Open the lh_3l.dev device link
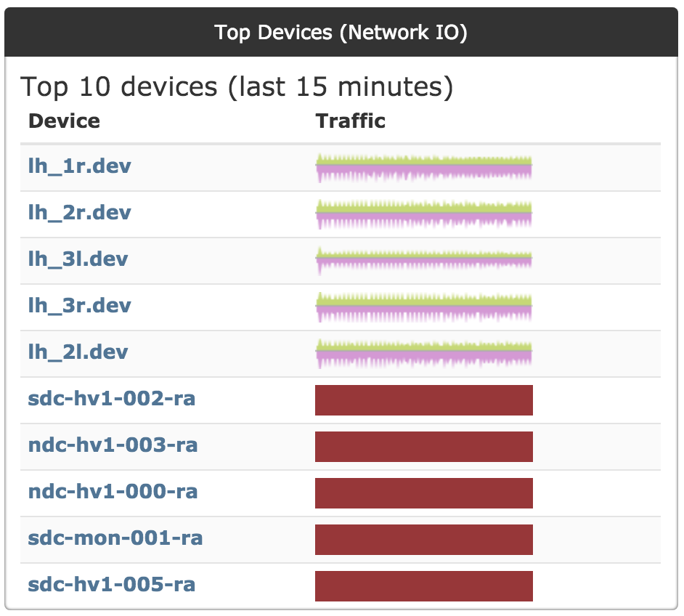Viewport: 684px width, 616px height. coord(78,259)
